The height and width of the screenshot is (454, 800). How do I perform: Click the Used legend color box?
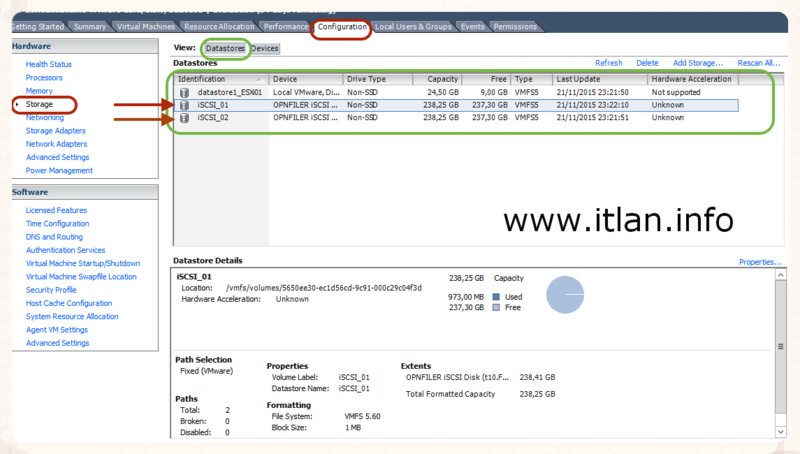495,297
